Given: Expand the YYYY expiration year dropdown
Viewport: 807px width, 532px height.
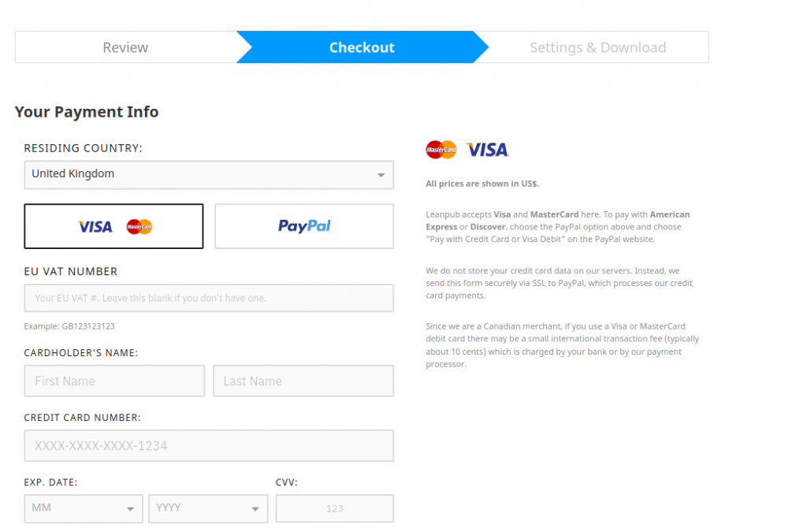Looking at the screenshot, I should [208, 509].
